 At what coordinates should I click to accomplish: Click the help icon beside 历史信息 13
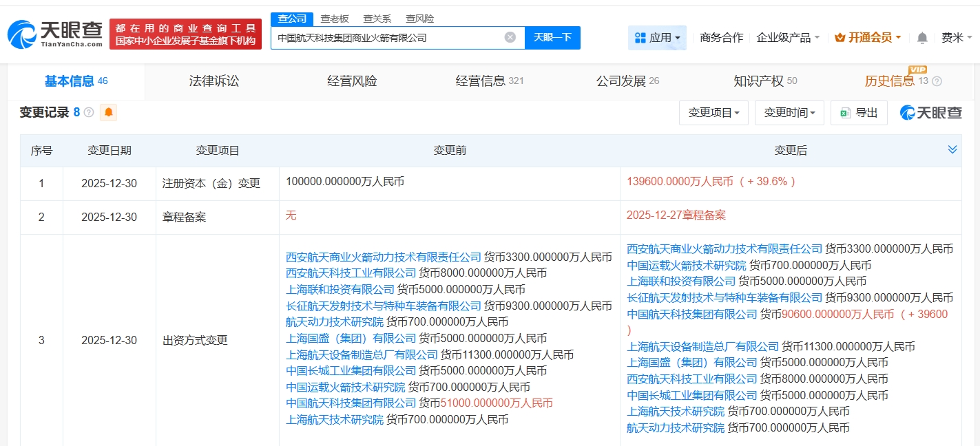[x=937, y=81]
